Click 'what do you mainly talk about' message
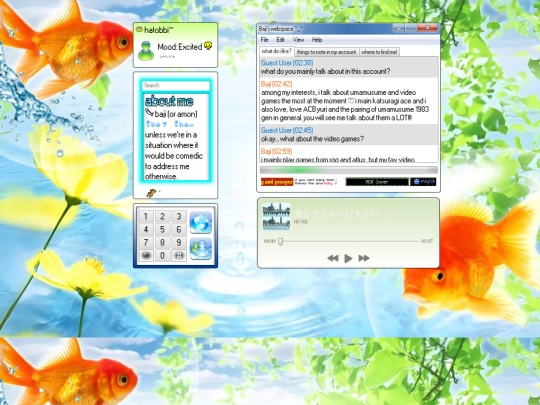The width and height of the screenshot is (540, 405). click(x=325, y=71)
